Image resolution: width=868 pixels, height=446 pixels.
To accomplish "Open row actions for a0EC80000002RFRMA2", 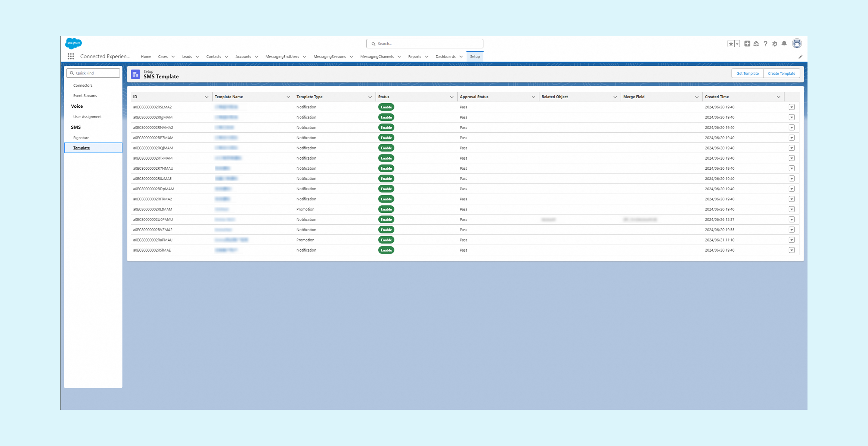I will tap(791, 199).
